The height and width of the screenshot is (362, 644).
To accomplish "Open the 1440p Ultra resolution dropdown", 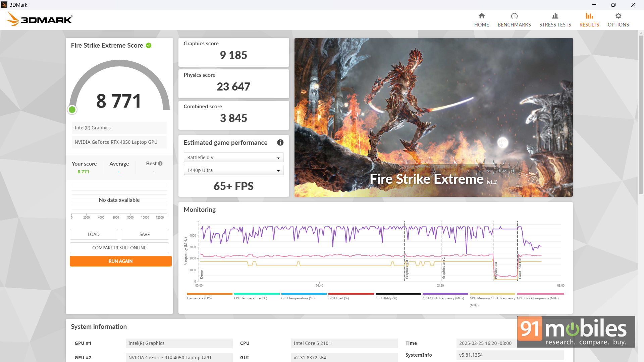I will pos(233,170).
